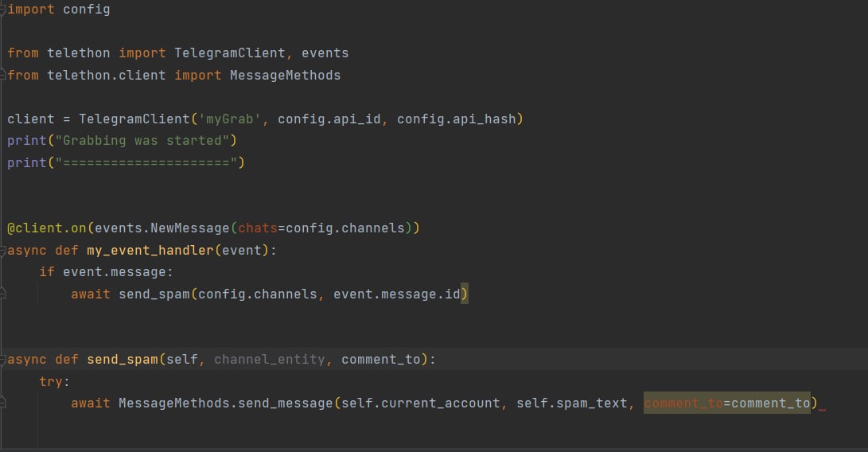Viewport: 868px width, 452px height.
Task: Click 'config.api_hash' argument
Action: (456, 119)
